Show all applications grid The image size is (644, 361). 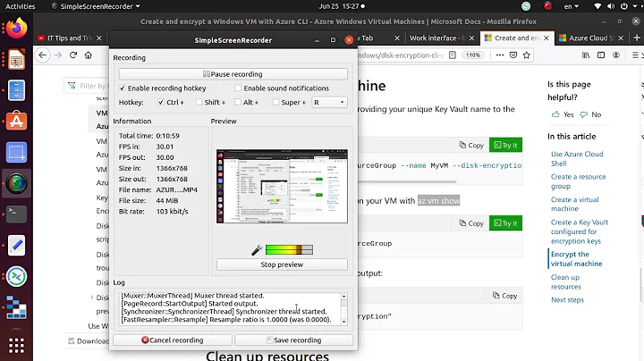point(16,346)
